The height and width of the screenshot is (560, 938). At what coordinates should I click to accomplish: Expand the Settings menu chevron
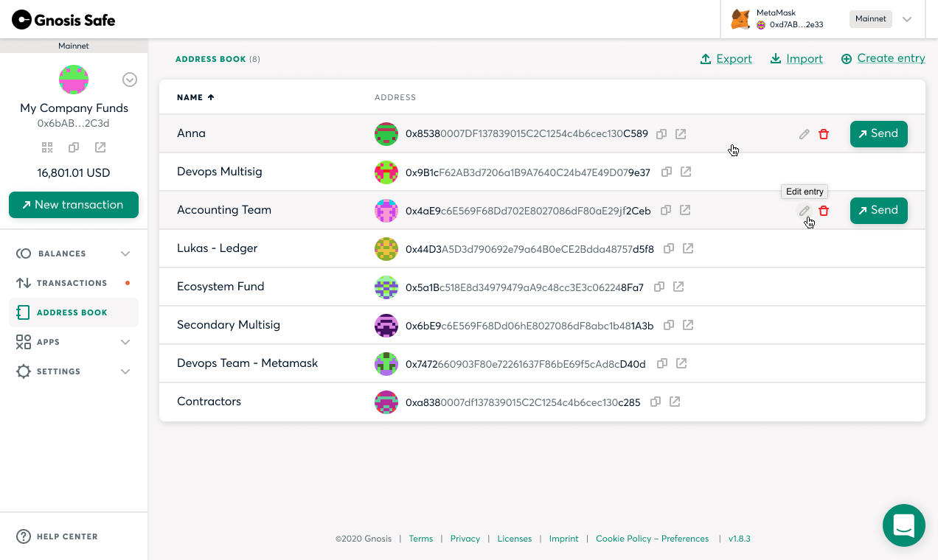[x=125, y=371]
